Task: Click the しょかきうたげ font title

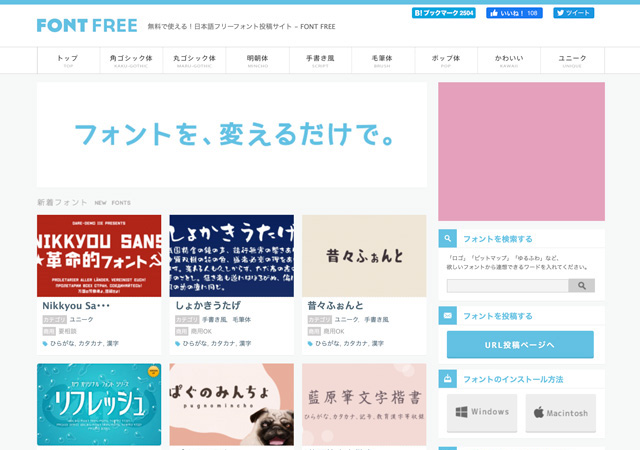Action: pos(208,305)
